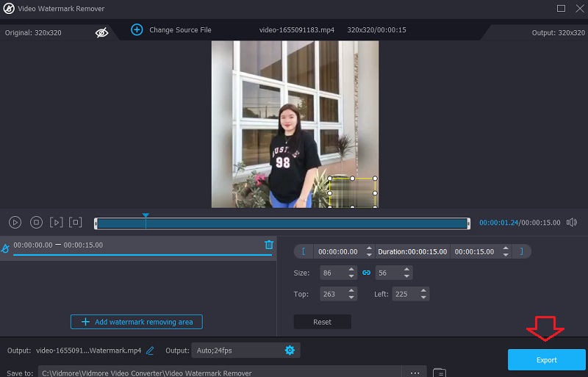The height and width of the screenshot is (377, 588).
Task: Click the plus icon for Change Source File
Action: click(x=137, y=29)
